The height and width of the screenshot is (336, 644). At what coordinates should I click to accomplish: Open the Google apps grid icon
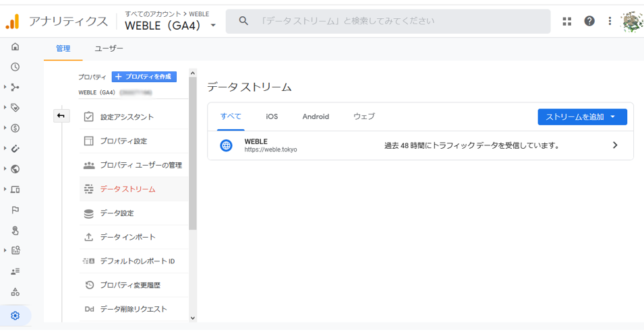coord(567,22)
